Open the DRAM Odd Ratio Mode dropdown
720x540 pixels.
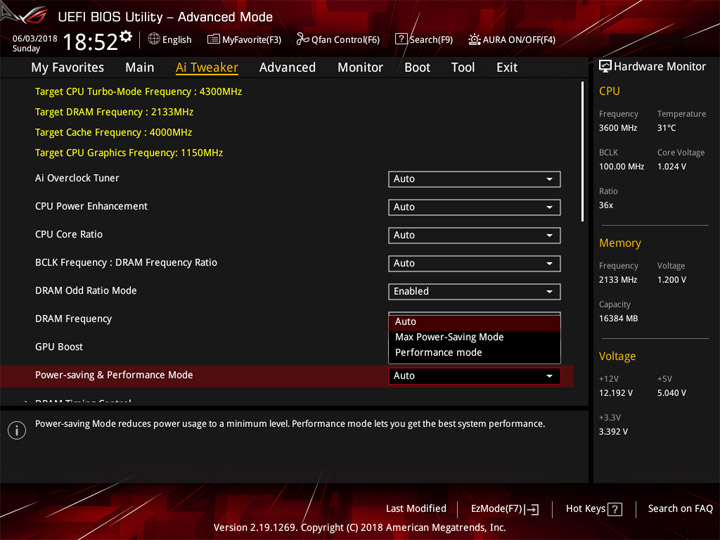pos(474,292)
